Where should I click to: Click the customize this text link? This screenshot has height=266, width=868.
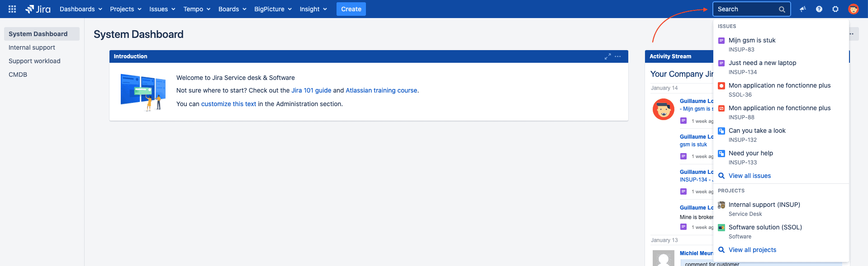pyautogui.click(x=228, y=104)
